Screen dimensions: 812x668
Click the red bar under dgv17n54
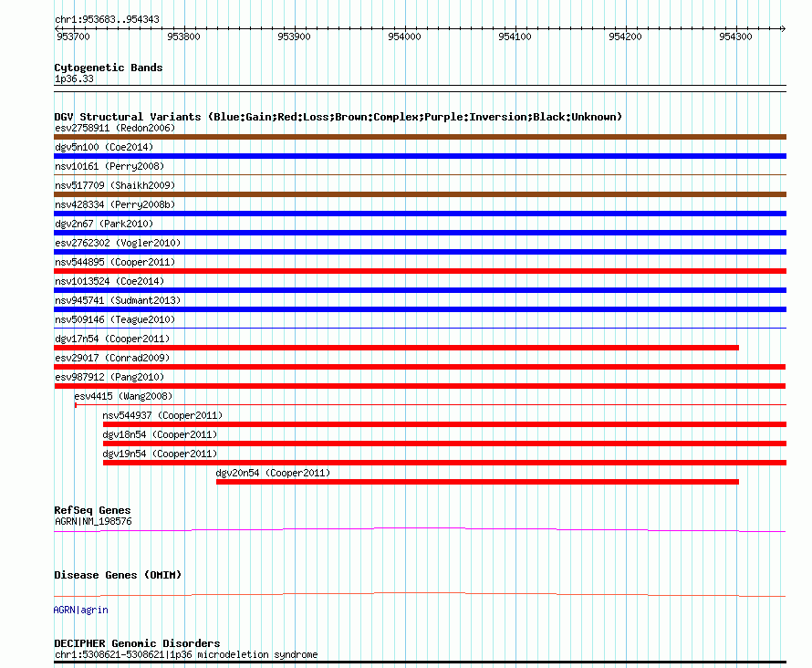click(x=396, y=348)
